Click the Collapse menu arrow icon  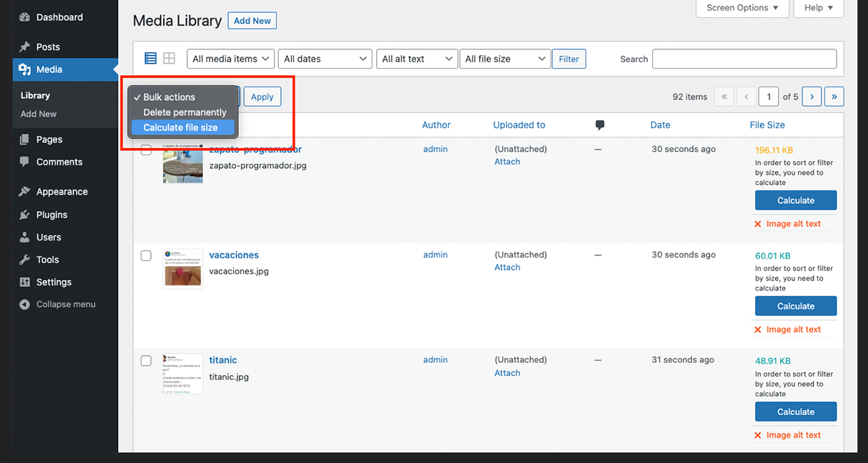[25, 304]
